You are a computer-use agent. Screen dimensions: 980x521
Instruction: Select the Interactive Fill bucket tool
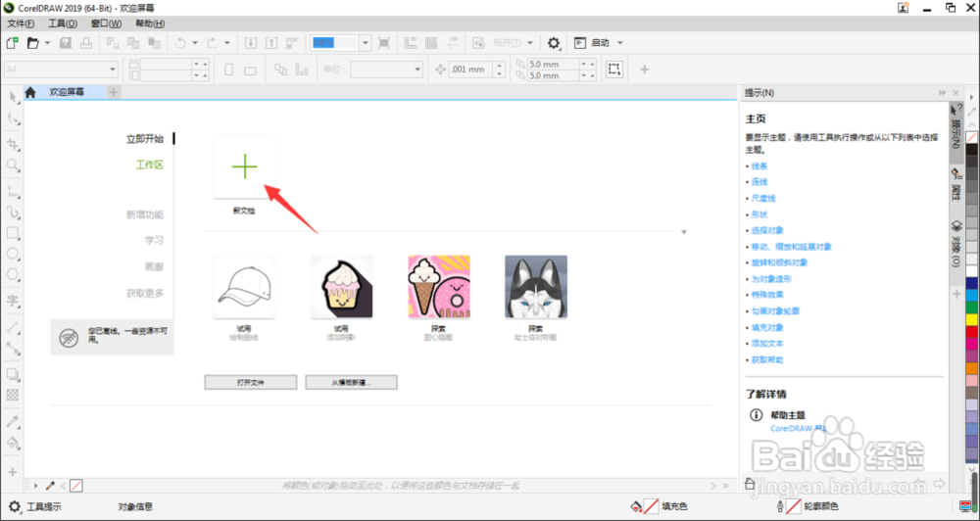13,443
